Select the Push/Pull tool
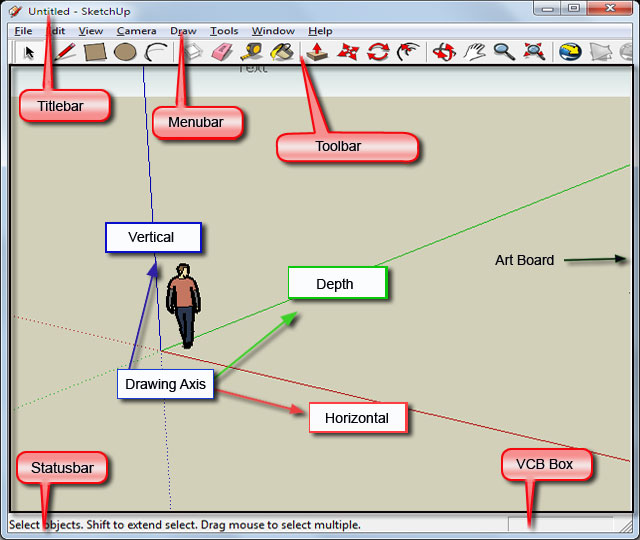 click(317, 52)
